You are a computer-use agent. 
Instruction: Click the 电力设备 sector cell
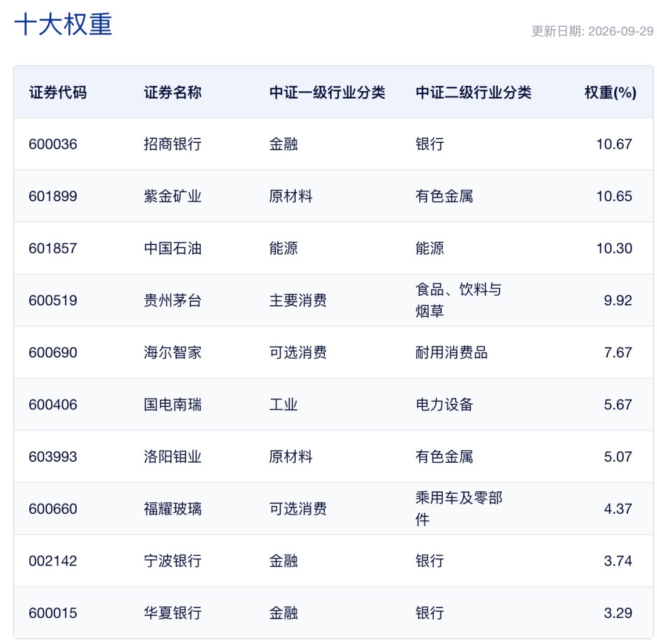(x=444, y=405)
